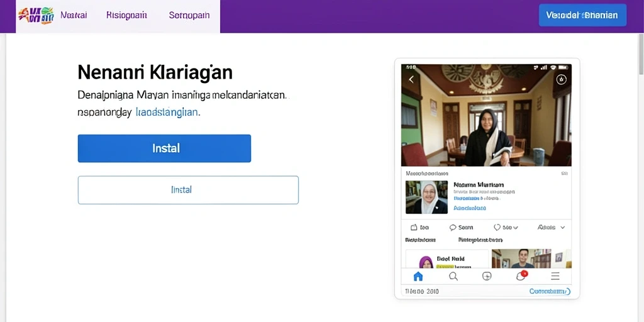
Task: Tap the circular icon atop phone photo
Action: click(561, 79)
